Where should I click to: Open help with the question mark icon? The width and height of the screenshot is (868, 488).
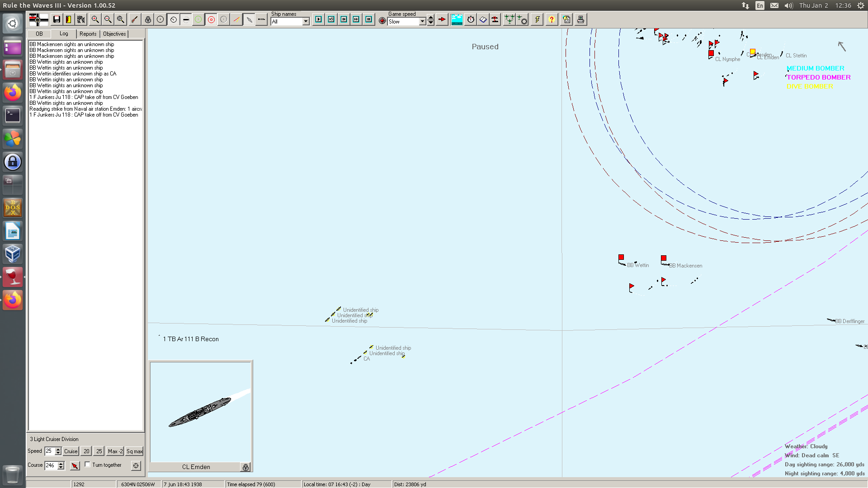coord(552,19)
